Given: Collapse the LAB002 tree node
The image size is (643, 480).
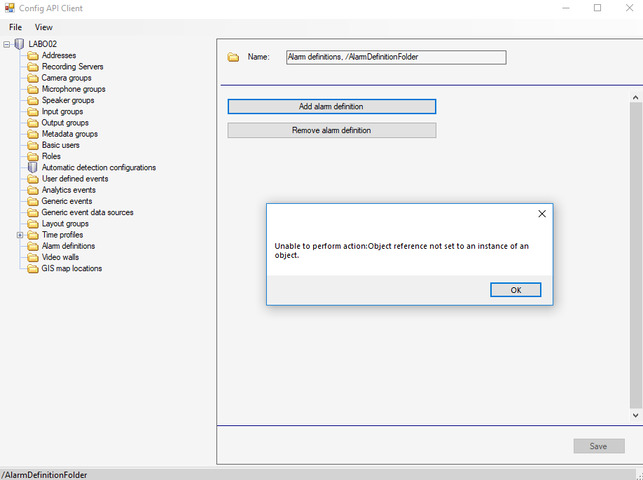Looking at the screenshot, I should click(7, 44).
